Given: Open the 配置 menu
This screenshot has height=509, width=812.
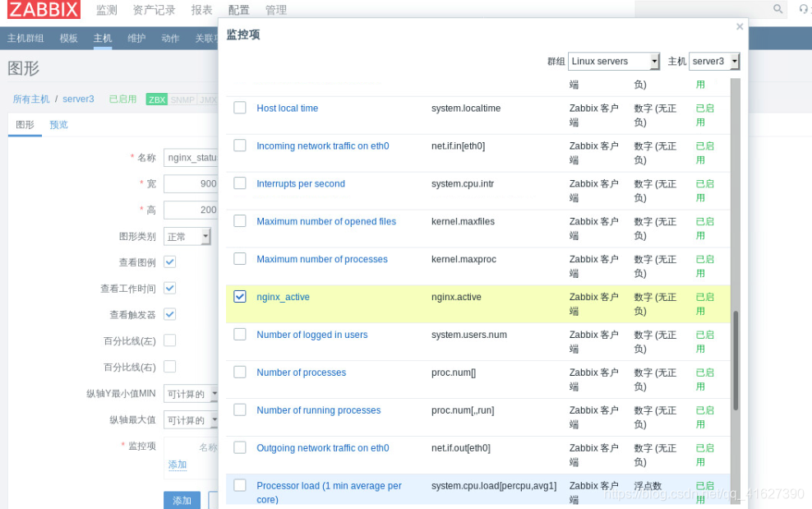Looking at the screenshot, I should pyautogui.click(x=238, y=10).
